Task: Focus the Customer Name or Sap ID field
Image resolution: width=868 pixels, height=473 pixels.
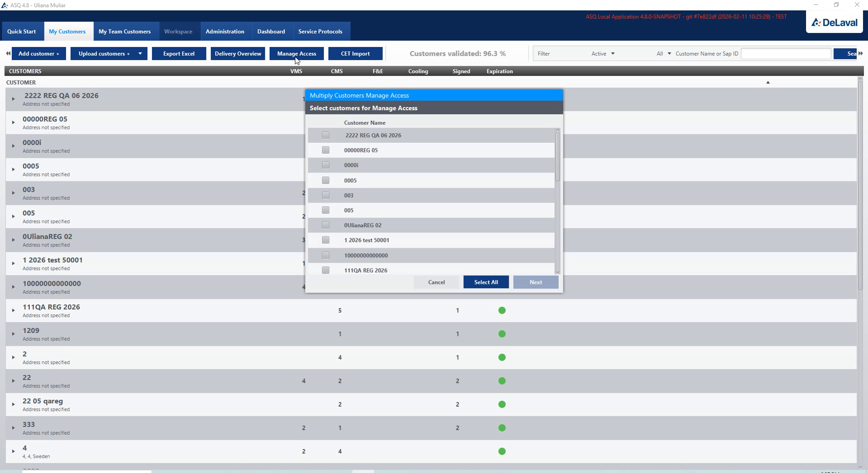Action: 786,53
